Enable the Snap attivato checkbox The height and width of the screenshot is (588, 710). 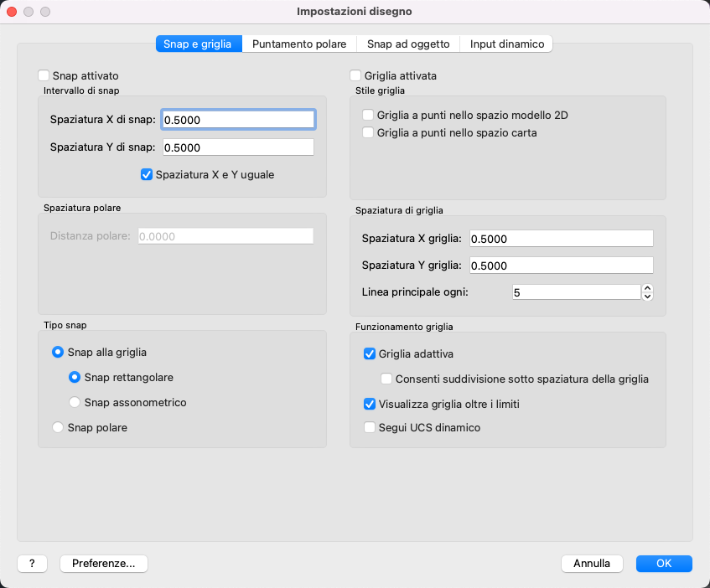[44, 75]
